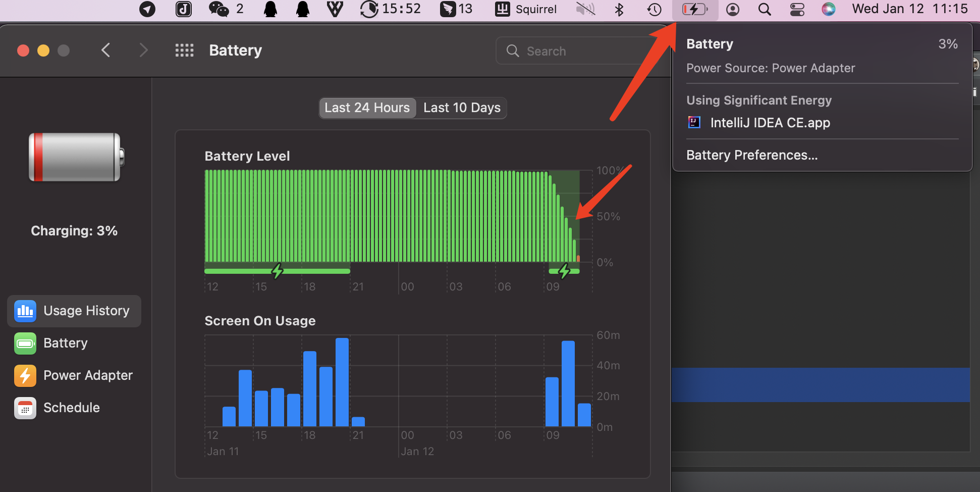Click the QQ penguin icon beside the W icon
This screenshot has width=980, height=492.
[303, 9]
